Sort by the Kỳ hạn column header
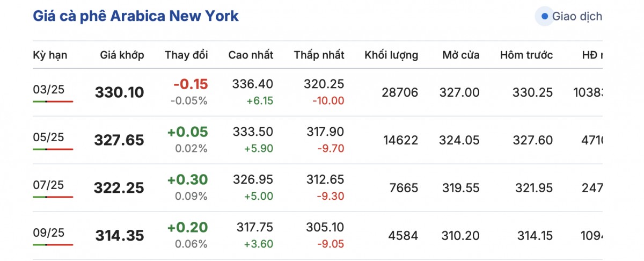 pyautogui.click(x=50, y=55)
